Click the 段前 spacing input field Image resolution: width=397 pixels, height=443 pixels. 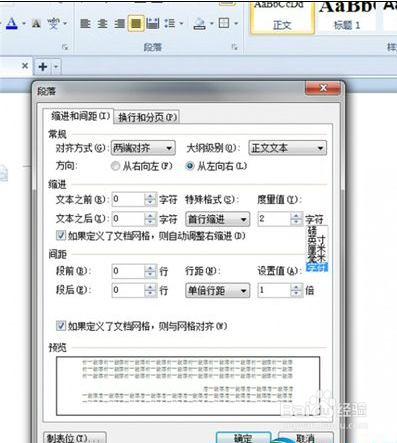tap(128, 271)
